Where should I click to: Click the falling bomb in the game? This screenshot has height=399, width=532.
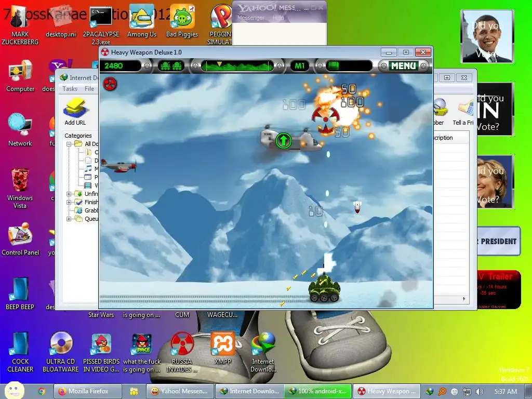(357, 207)
